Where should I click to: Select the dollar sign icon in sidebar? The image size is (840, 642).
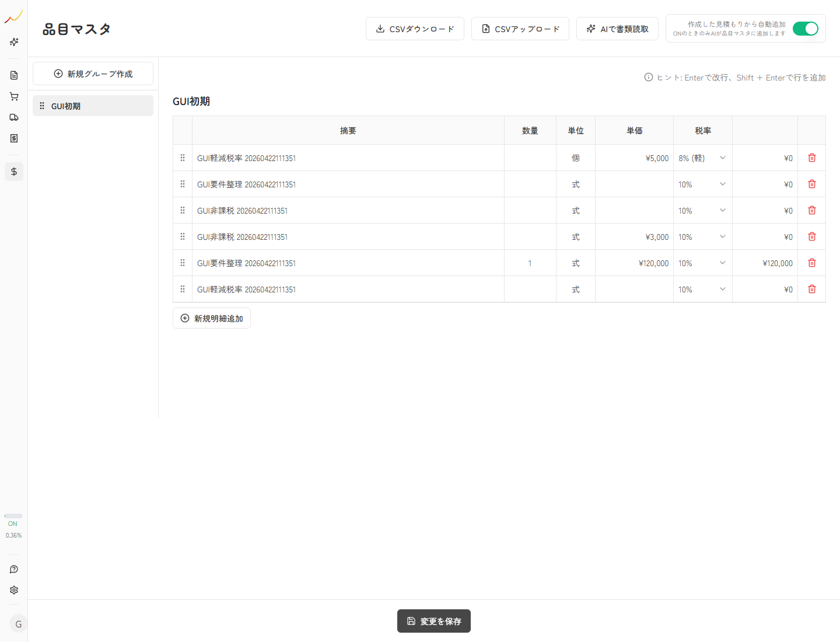(13, 171)
